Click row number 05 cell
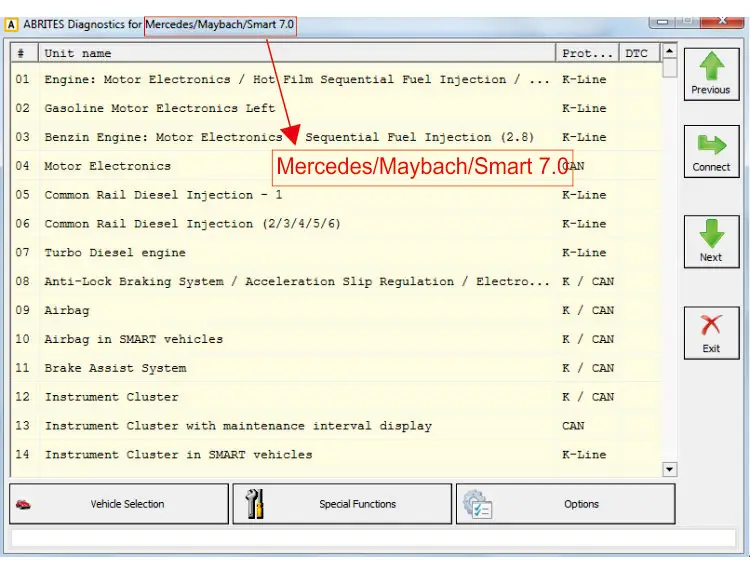This screenshot has width=750, height=565. 22,195
